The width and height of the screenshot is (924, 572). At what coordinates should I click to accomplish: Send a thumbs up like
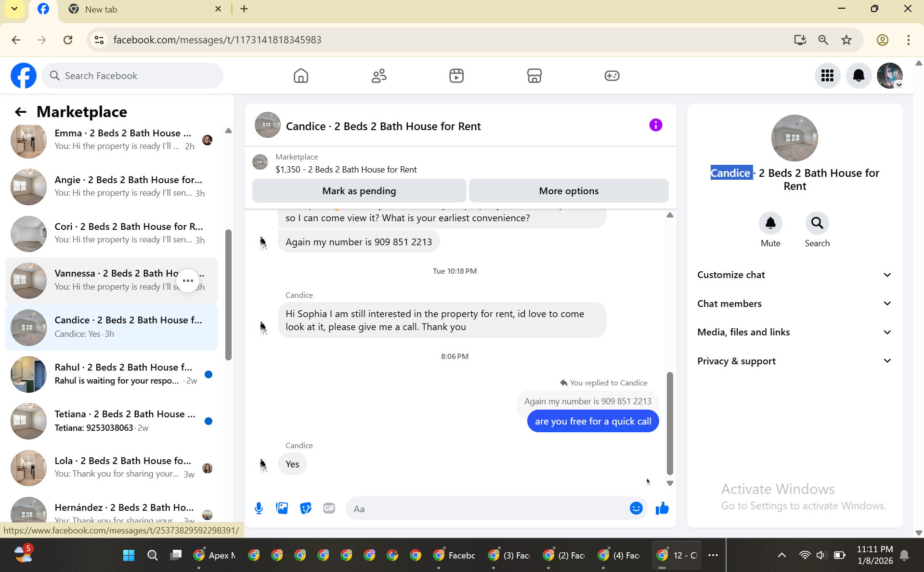click(x=662, y=508)
